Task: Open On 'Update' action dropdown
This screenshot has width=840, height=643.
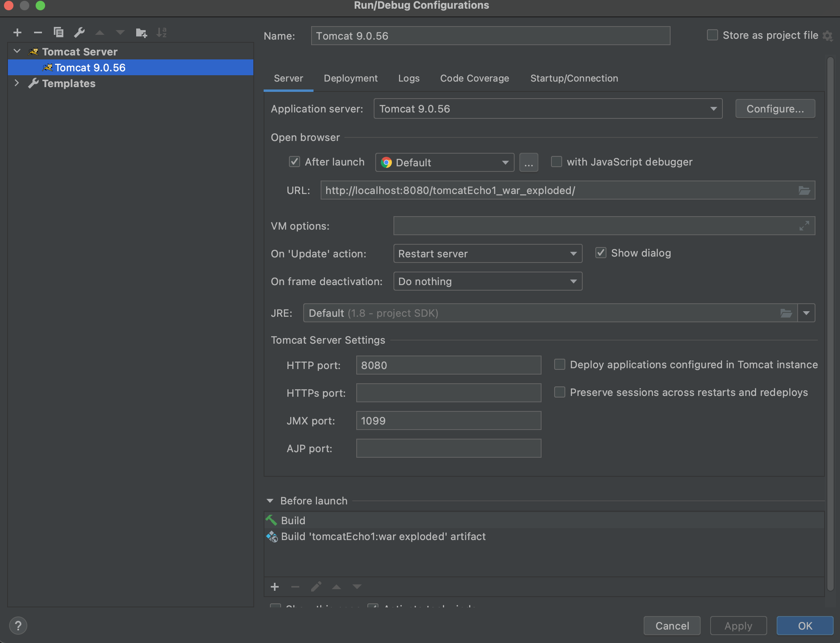Action: [x=488, y=253]
